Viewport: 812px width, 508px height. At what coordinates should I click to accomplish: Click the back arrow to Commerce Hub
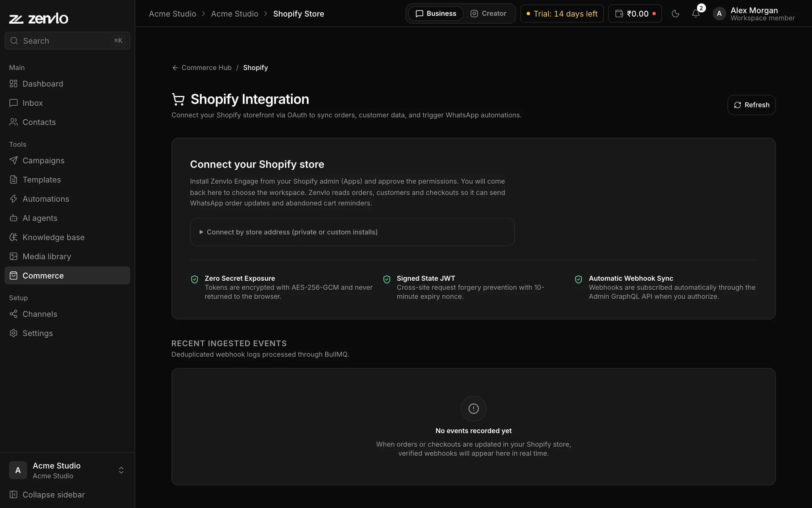pyautogui.click(x=175, y=68)
